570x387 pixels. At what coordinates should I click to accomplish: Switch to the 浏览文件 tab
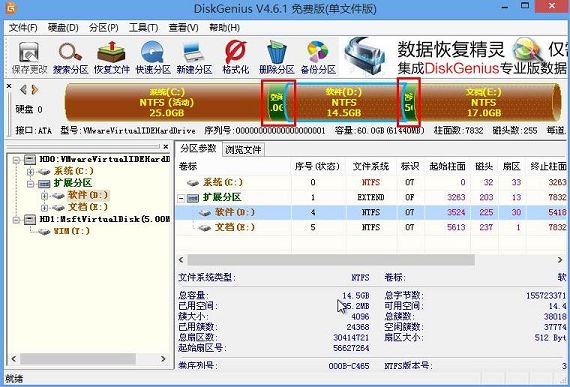243,150
